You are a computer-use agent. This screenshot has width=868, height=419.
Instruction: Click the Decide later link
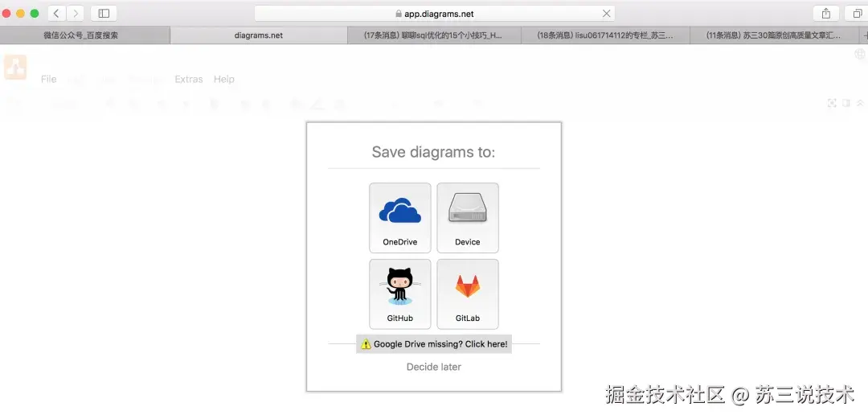[434, 367]
